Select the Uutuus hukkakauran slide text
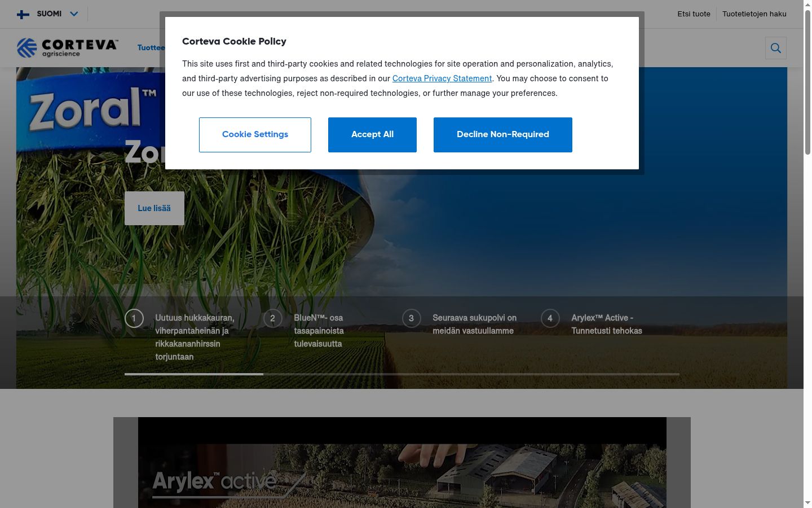The image size is (812, 508). (195, 337)
